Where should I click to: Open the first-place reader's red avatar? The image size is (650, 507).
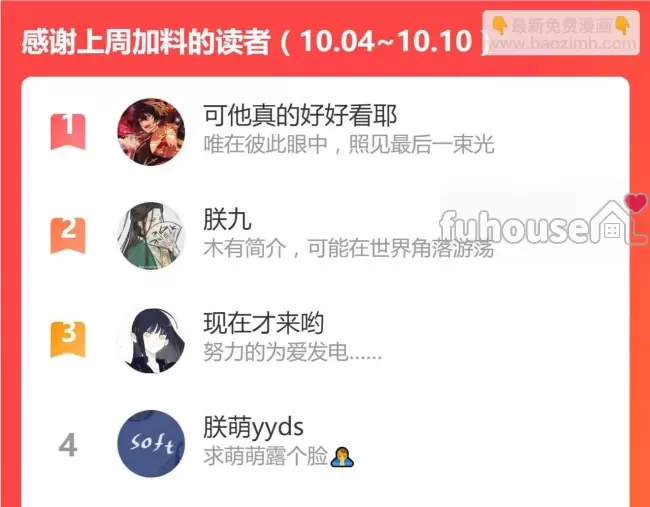pyautogui.click(x=151, y=132)
